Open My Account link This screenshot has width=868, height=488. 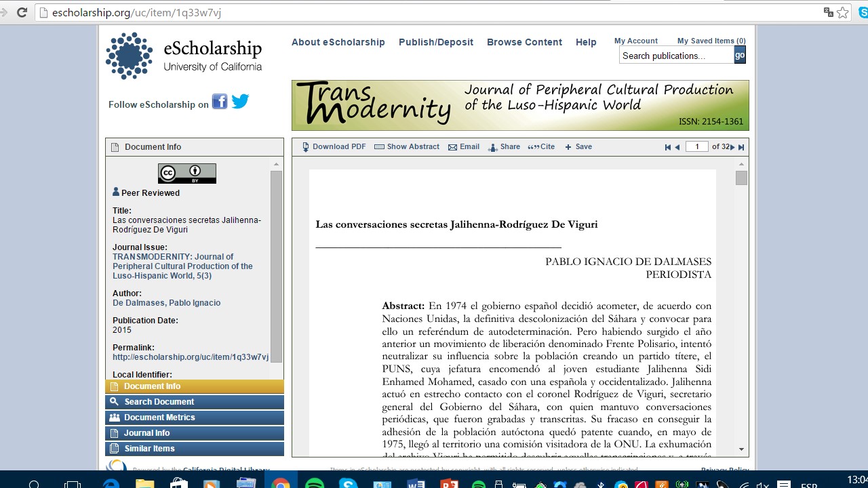pos(636,41)
